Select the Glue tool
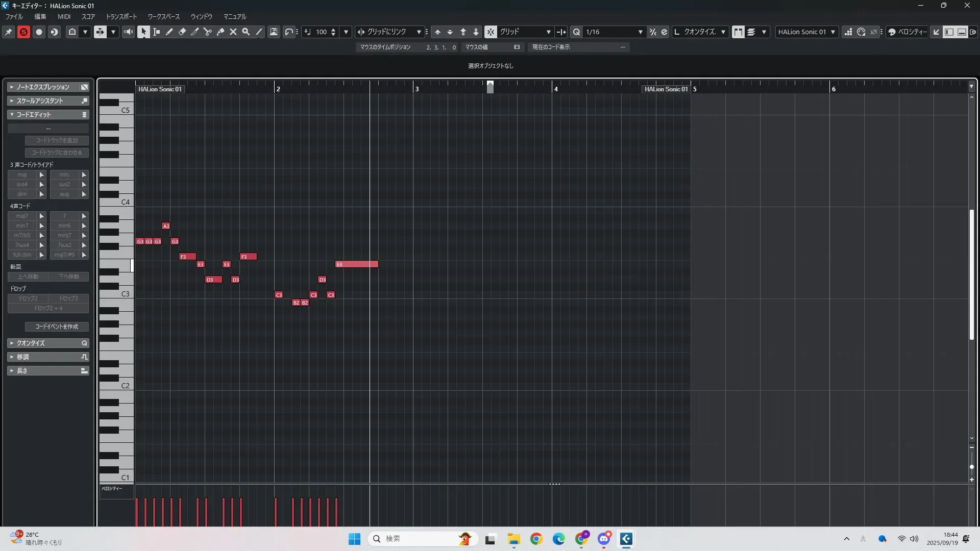 pos(220,32)
